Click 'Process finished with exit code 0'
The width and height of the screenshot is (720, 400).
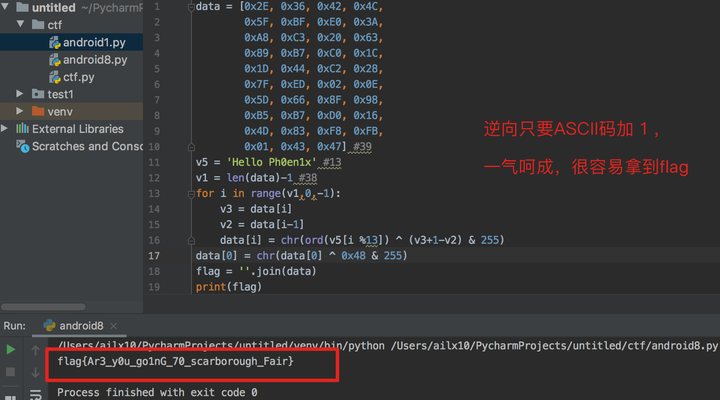click(157, 393)
